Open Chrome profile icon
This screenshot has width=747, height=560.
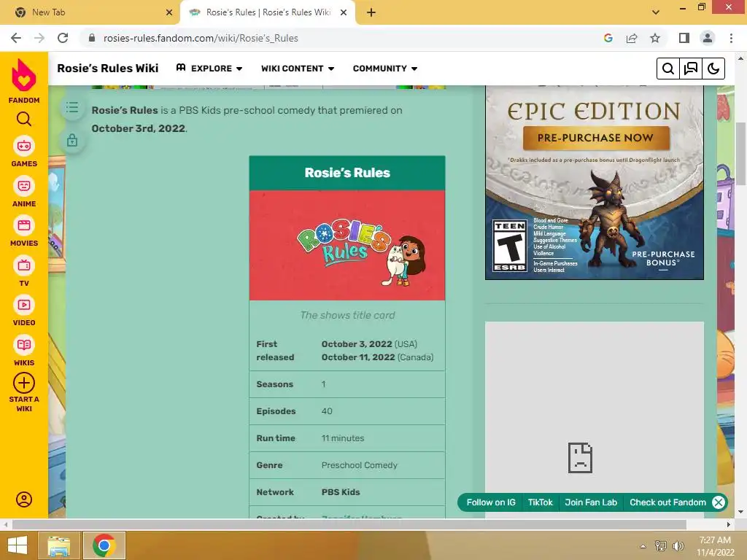pyautogui.click(x=708, y=38)
